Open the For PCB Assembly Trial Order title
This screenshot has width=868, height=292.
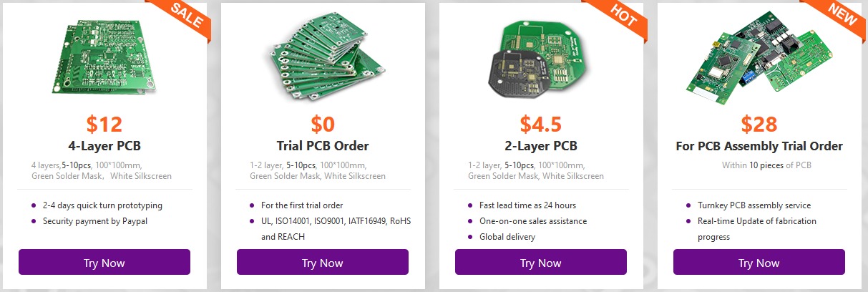(x=759, y=146)
